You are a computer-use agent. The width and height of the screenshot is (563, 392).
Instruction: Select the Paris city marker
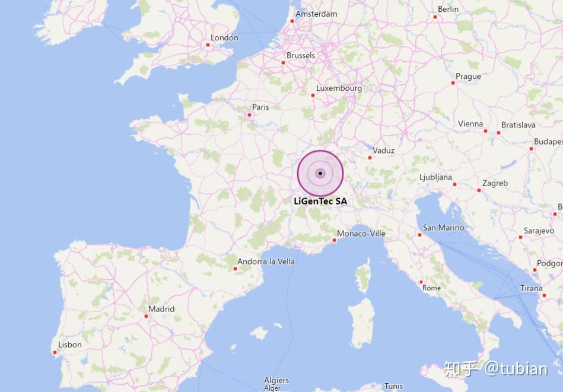point(249,115)
